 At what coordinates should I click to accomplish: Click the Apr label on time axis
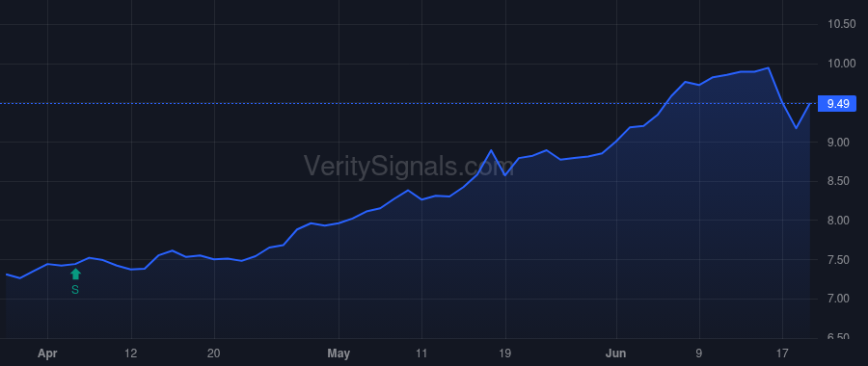(x=47, y=353)
